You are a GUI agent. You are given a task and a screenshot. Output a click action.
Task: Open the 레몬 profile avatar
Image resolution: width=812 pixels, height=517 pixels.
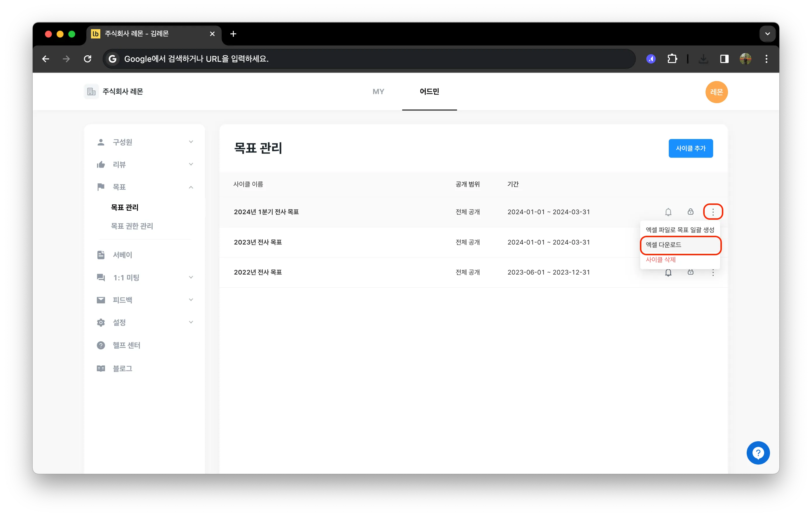click(x=716, y=92)
